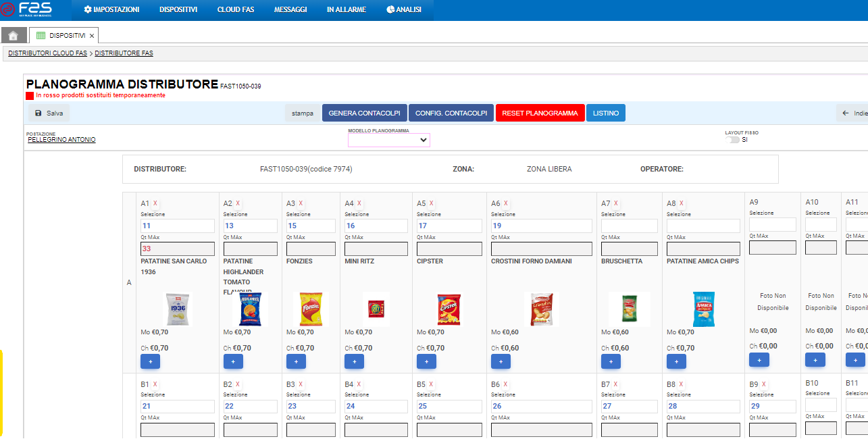Click the Fonzies product image
The height and width of the screenshot is (439, 868).
pyautogui.click(x=311, y=309)
